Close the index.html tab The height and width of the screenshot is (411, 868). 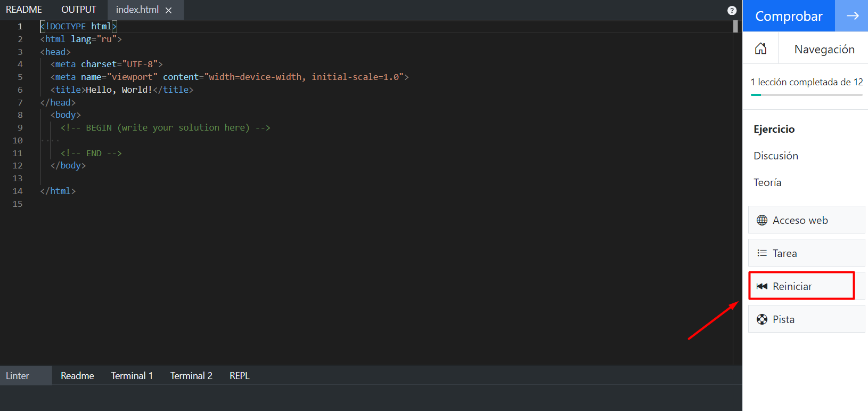(168, 10)
